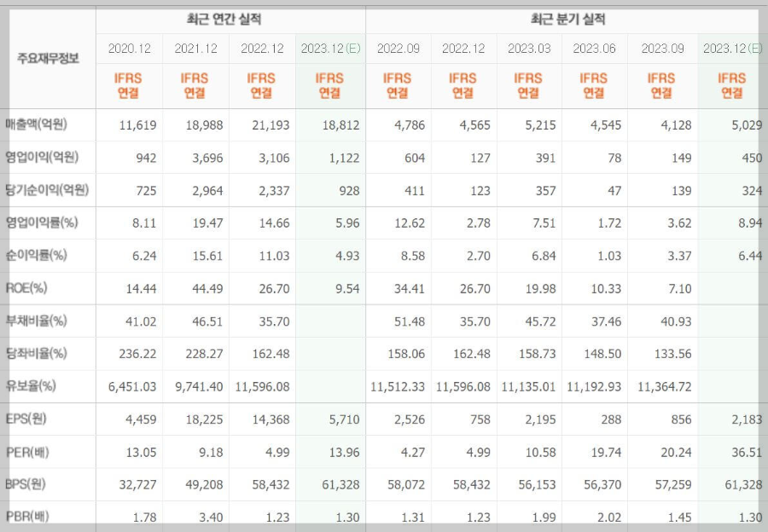The width and height of the screenshot is (768, 532).
Task: Click the reserve ratio value 11,364.72
Action: 665,387
